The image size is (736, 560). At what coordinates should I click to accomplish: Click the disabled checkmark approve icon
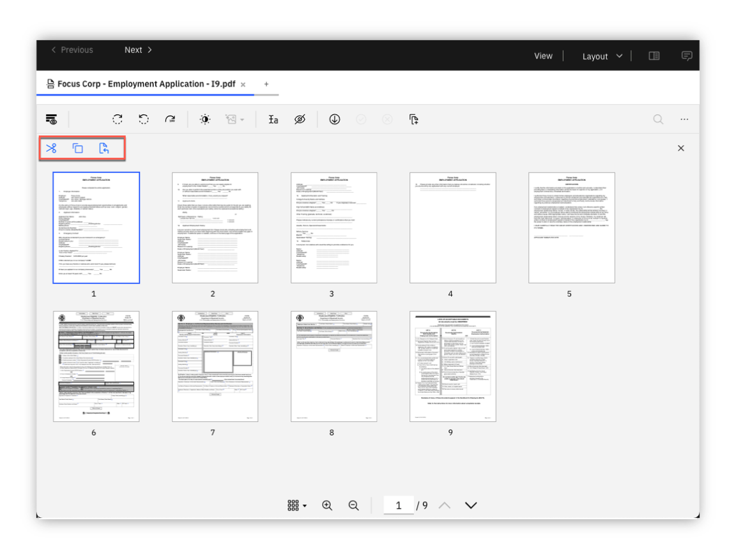[361, 119]
